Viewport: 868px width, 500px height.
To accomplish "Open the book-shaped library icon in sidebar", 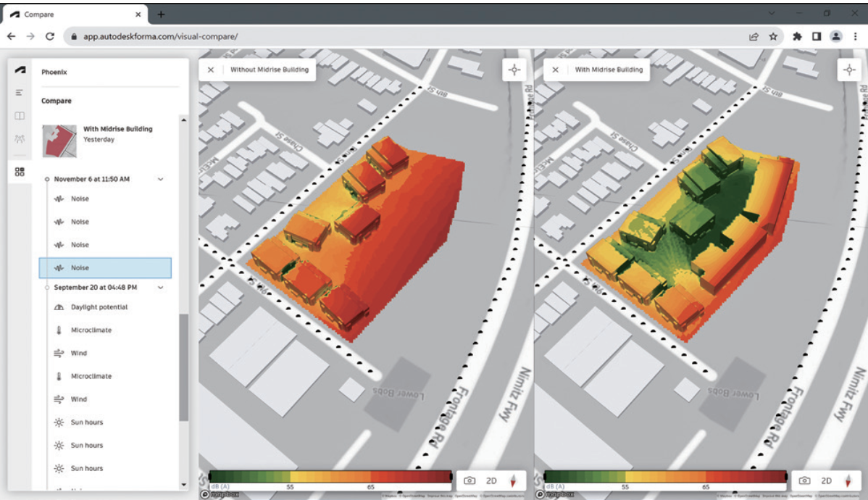I will [x=20, y=116].
